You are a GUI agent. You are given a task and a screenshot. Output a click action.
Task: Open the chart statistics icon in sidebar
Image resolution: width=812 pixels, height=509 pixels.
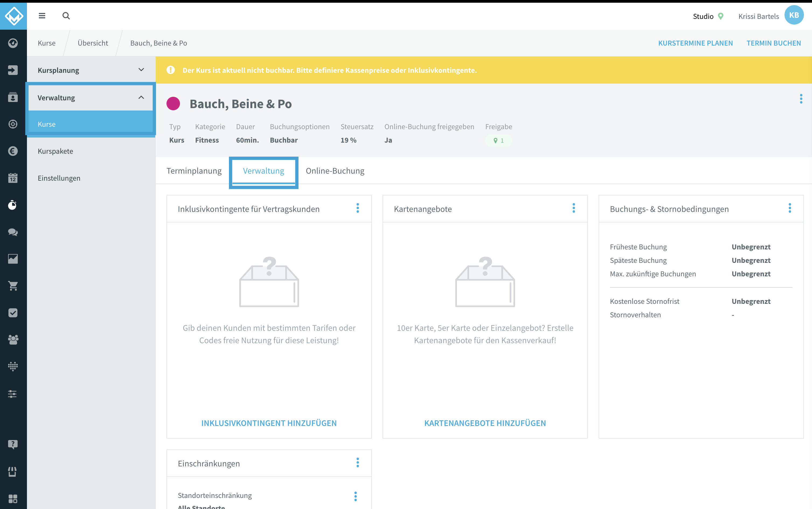click(x=13, y=259)
